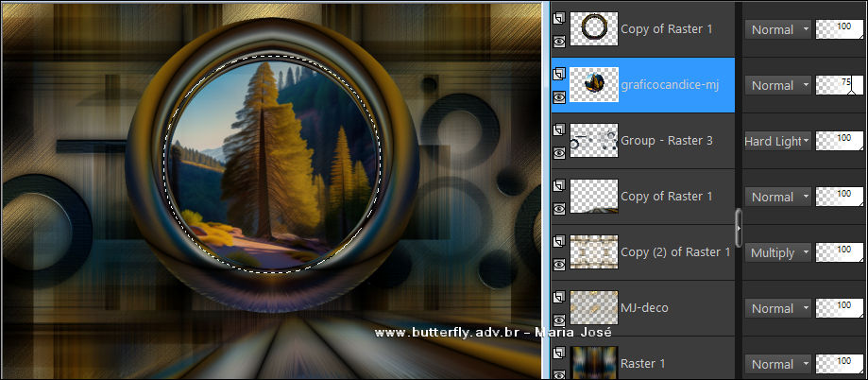Toggle the eye icon of the MJ-deco layer

(x=559, y=320)
